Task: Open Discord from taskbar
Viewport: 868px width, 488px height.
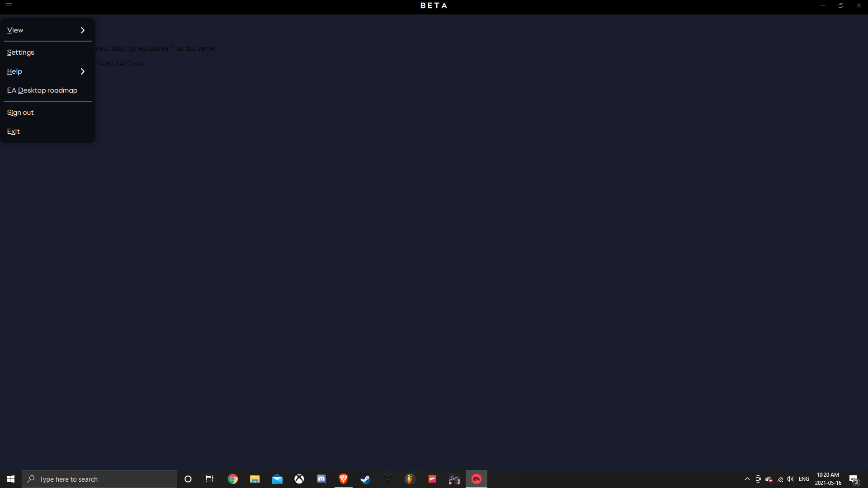Action: 321,479
